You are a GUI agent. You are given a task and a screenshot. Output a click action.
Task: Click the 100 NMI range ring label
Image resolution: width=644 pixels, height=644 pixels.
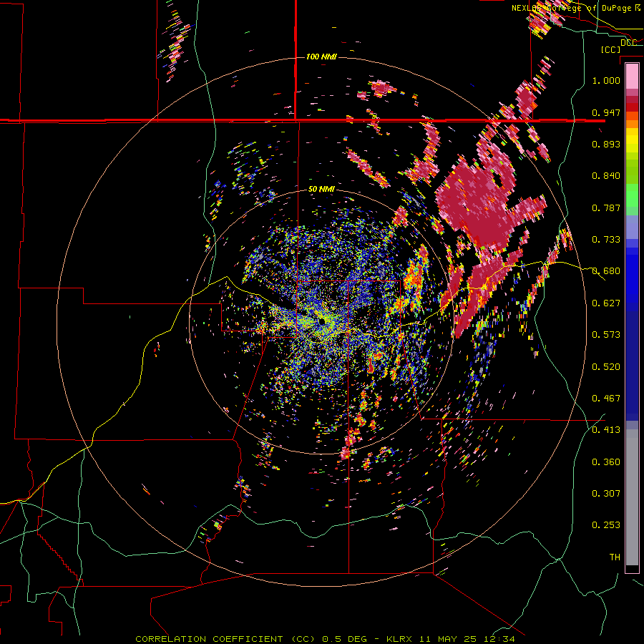click(x=321, y=57)
